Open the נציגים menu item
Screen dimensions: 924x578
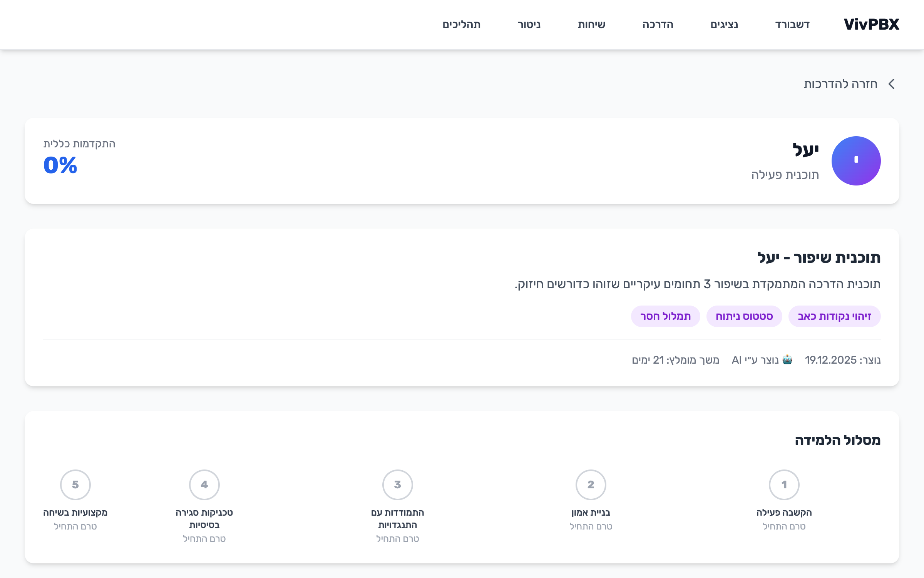(x=724, y=25)
